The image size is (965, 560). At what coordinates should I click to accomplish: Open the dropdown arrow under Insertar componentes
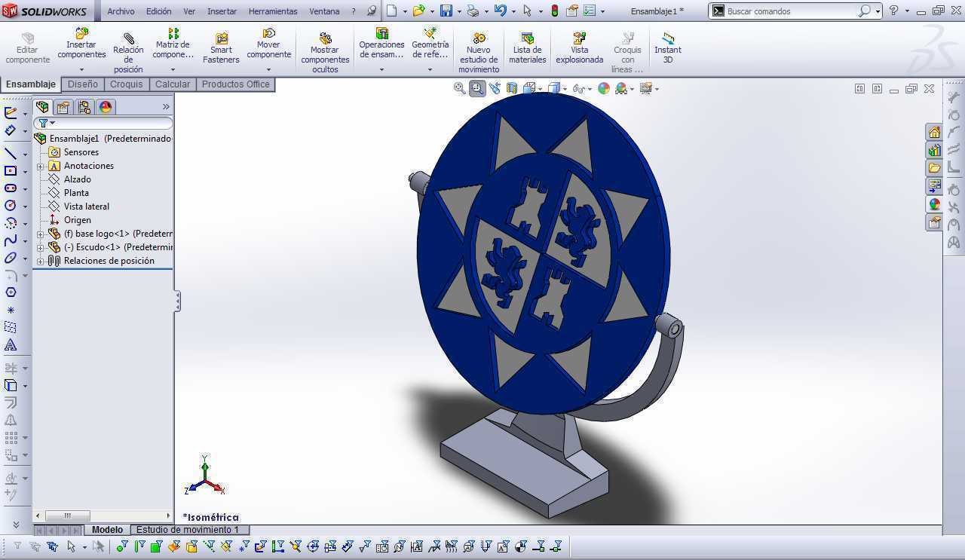click(x=81, y=69)
